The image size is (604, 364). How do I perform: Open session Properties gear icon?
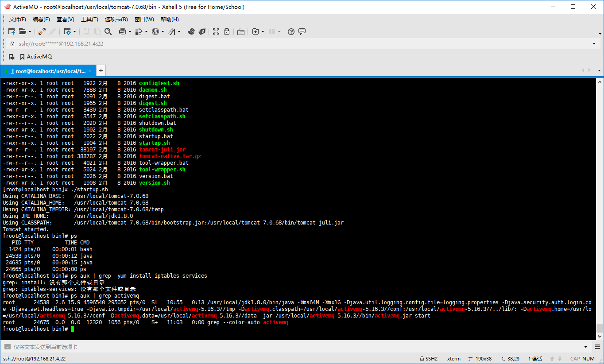pyautogui.click(x=67, y=31)
